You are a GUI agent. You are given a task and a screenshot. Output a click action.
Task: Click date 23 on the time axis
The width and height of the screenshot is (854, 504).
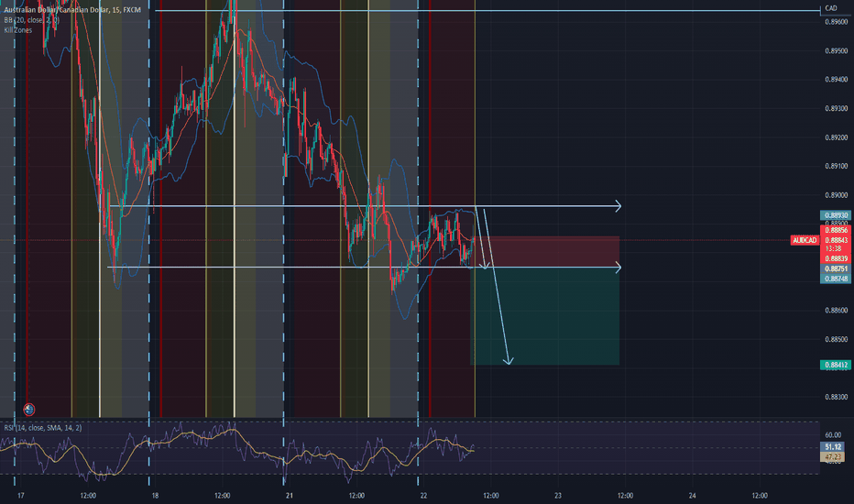tap(558, 495)
